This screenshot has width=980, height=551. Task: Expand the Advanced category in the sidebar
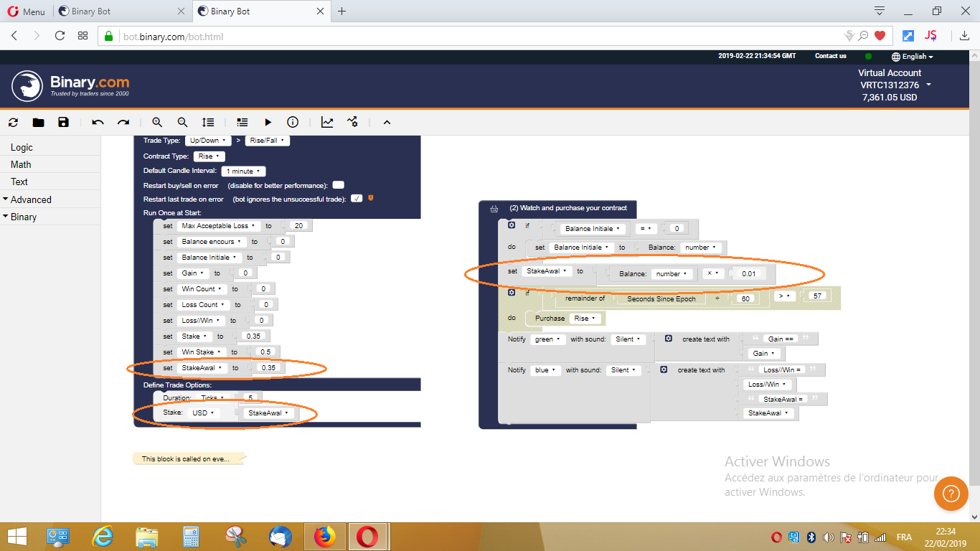pos(31,199)
